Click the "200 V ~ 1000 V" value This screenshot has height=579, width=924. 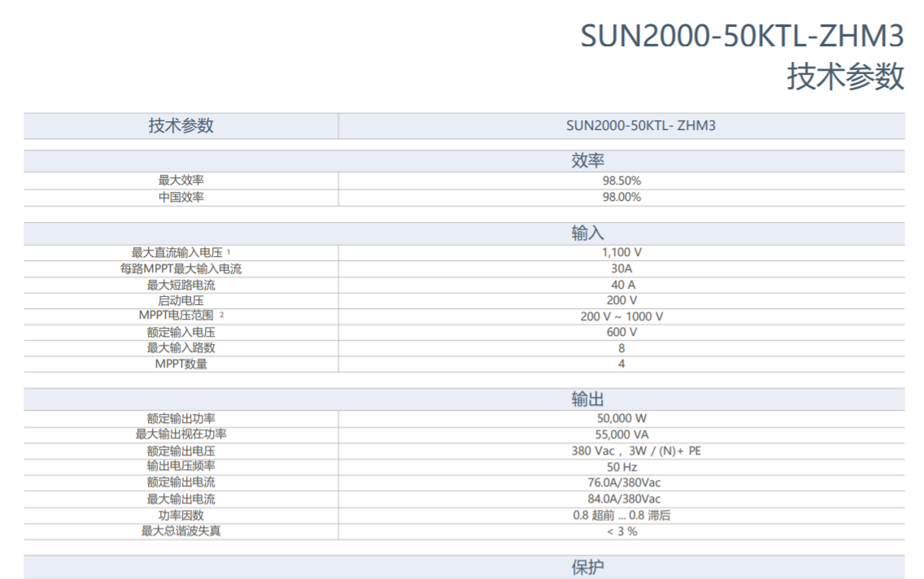621,316
